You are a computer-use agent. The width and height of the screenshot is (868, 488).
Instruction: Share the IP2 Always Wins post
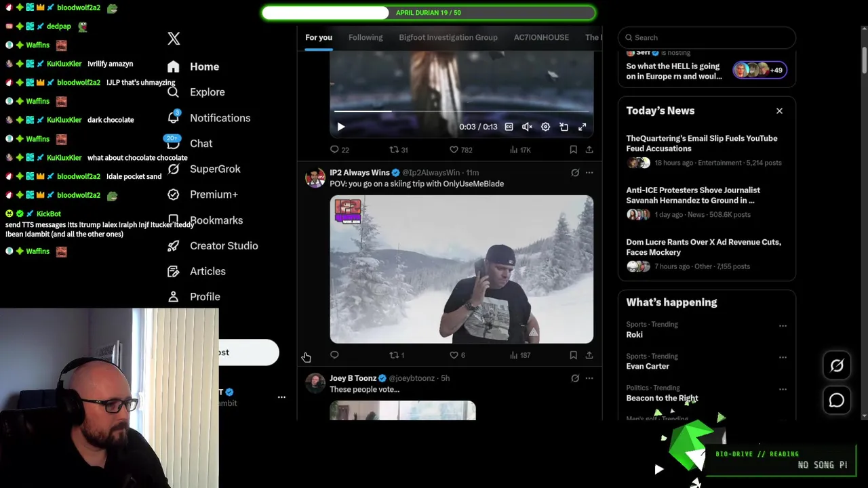589,355
